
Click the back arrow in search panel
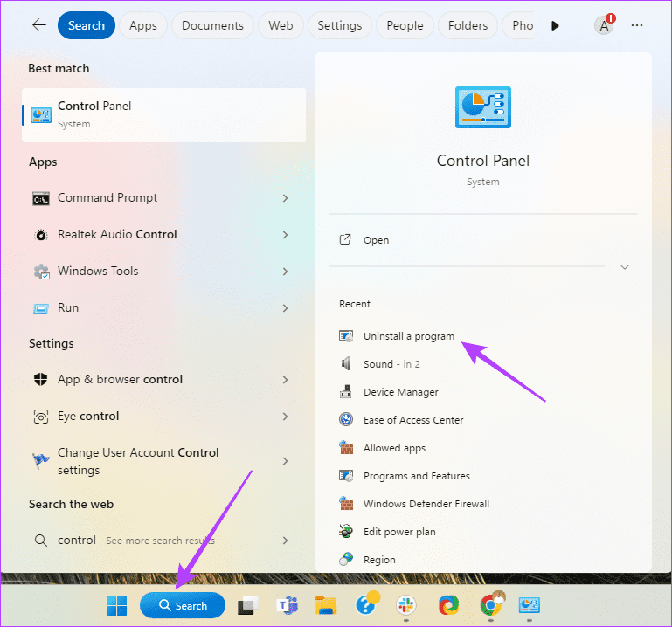click(38, 25)
